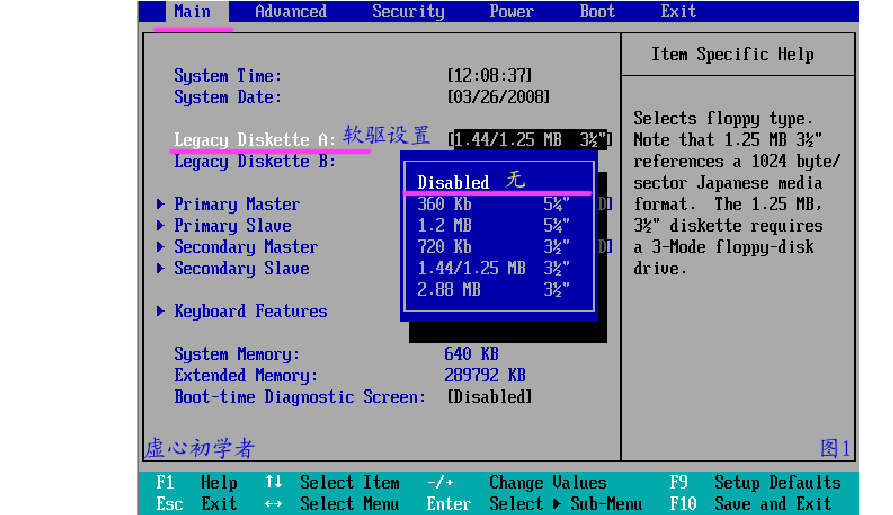Screen dimensions: 893x515
Task: Expand the Primary Master arrow
Action: [161, 204]
